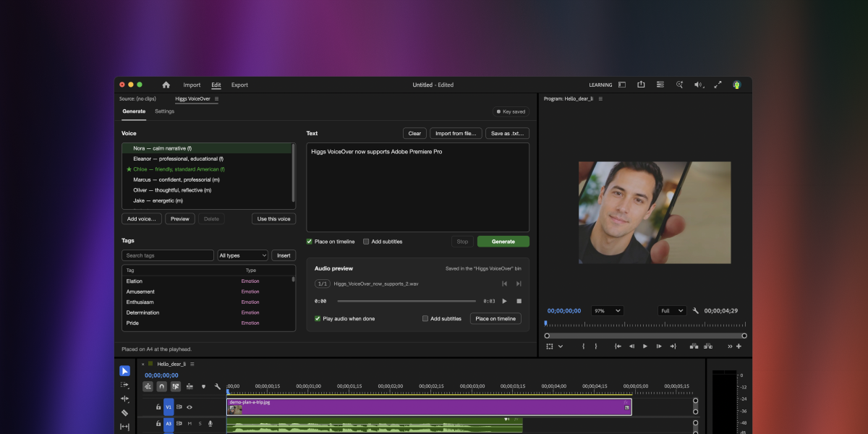The height and width of the screenshot is (434, 868).
Task: Select the Slip tool
Action: pos(124,427)
